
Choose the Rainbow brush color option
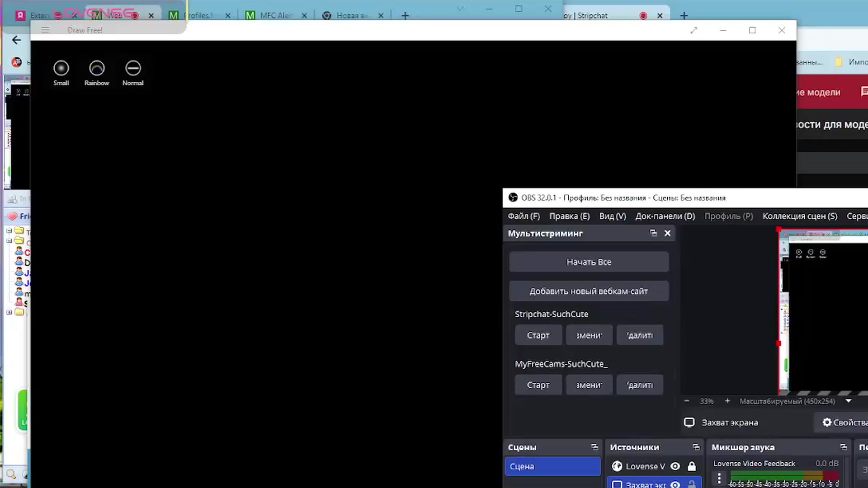click(x=97, y=73)
